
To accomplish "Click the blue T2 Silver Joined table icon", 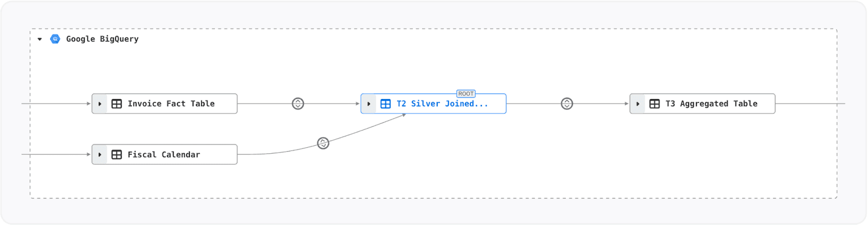I will coord(386,104).
